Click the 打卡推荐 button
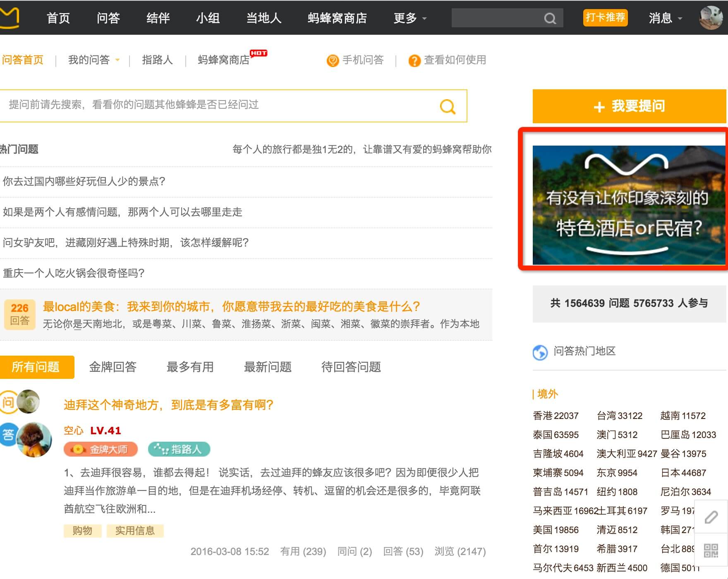Image resolution: width=728 pixels, height=579 pixels. click(x=605, y=18)
